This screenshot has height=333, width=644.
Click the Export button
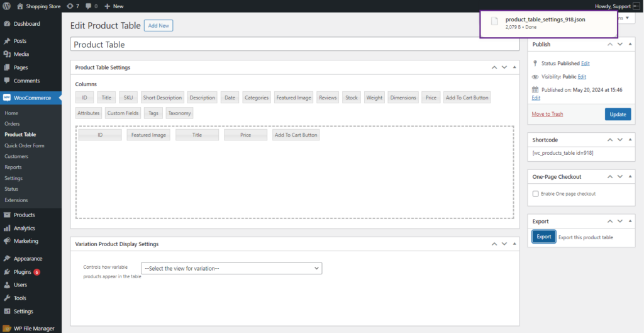[x=544, y=237]
